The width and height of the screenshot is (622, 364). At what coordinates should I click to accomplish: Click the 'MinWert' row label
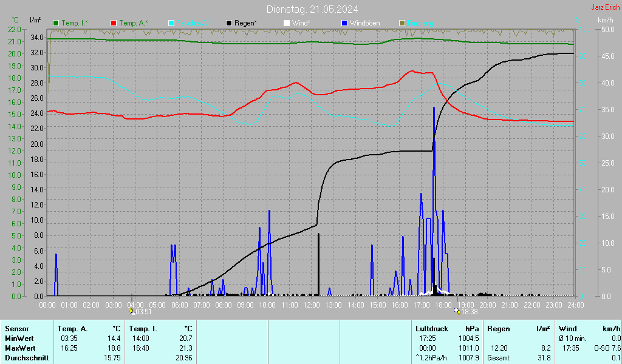click(19, 339)
